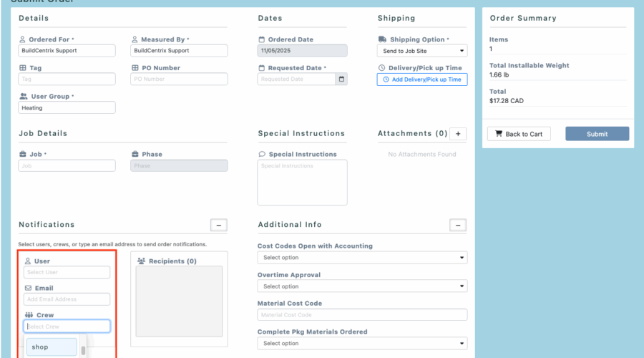Image resolution: width=644 pixels, height=358 pixels.
Task: Click the User Group people icon
Action: point(24,96)
